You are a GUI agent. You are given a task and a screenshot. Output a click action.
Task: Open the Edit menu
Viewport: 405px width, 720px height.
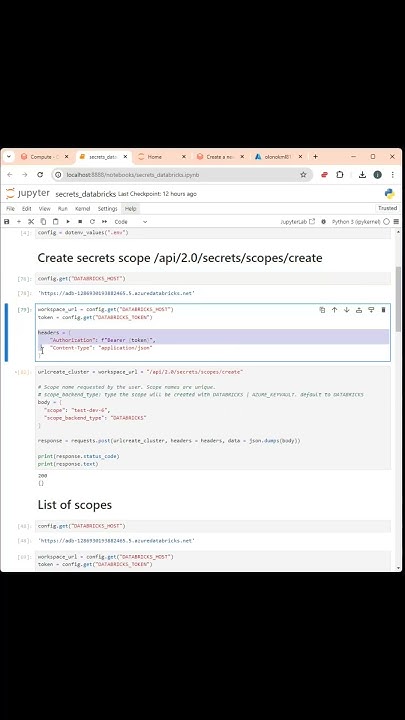(27, 208)
